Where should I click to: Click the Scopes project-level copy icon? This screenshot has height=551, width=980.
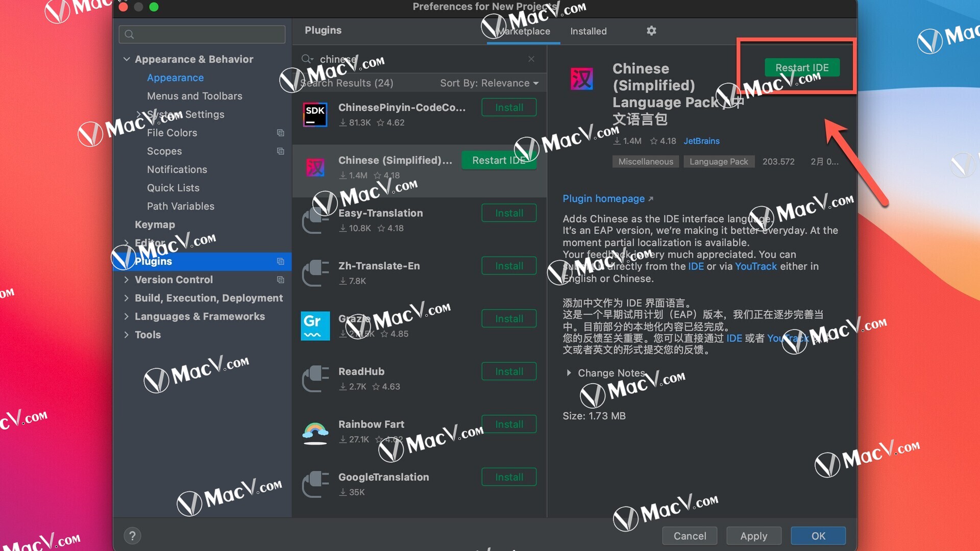point(280,151)
